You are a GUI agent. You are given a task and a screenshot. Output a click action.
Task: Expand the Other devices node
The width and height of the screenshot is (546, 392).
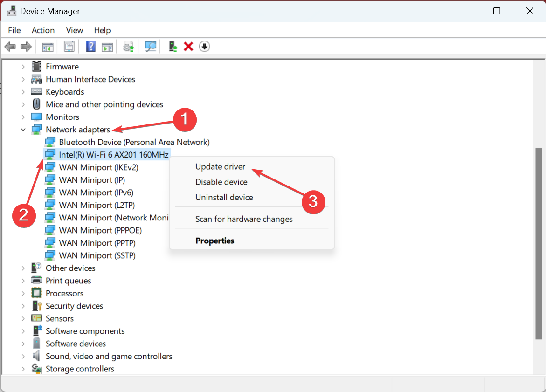(23, 268)
